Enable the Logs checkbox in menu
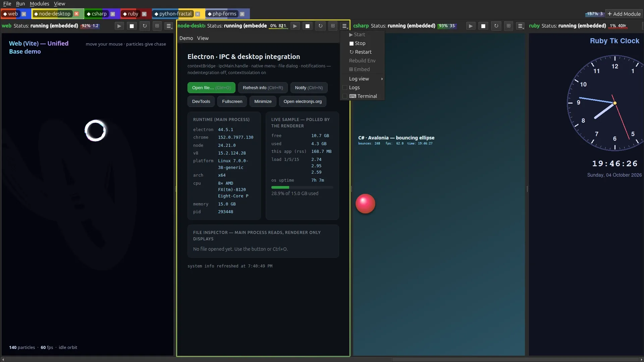The height and width of the screenshot is (362, 644). tap(344, 87)
